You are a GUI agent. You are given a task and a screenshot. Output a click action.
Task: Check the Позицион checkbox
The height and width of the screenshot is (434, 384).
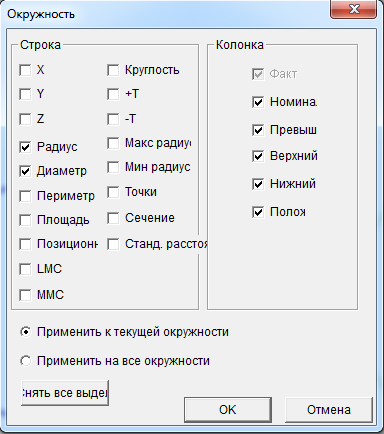coord(25,244)
